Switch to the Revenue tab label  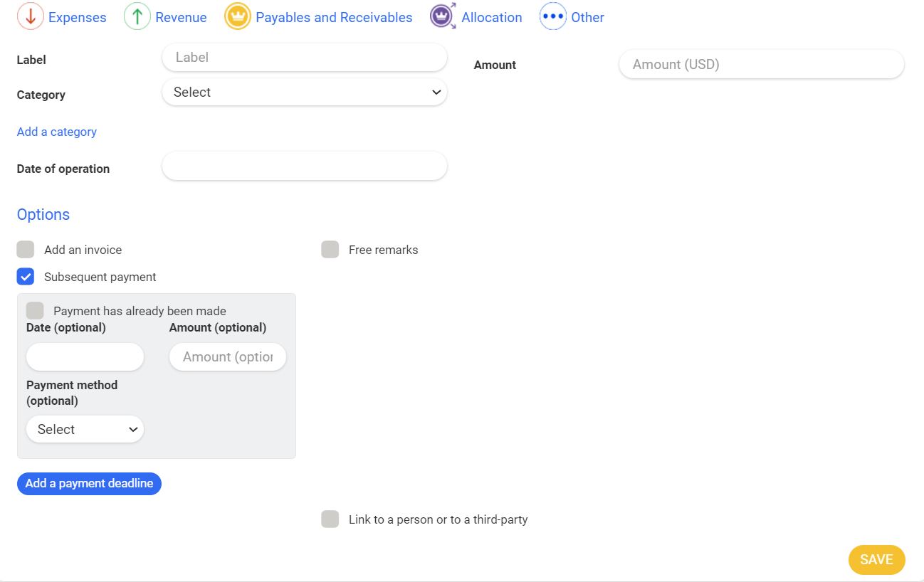pyautogui.click(x=181, y=18)
